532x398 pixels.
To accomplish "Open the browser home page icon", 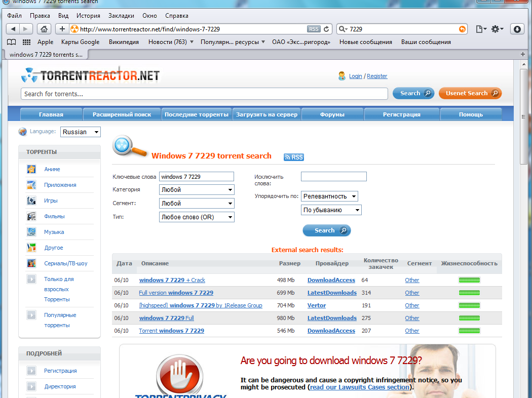I will click(x=44, y=29).
